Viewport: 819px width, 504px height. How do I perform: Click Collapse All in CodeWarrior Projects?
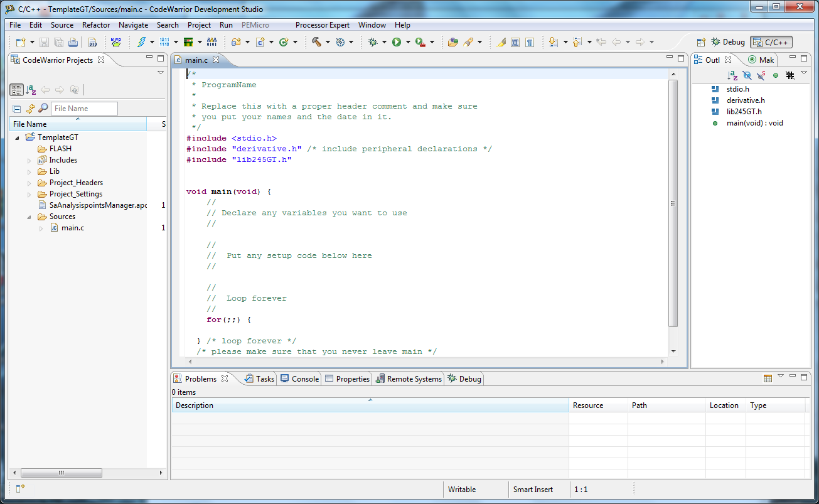(x=16, y=109)
